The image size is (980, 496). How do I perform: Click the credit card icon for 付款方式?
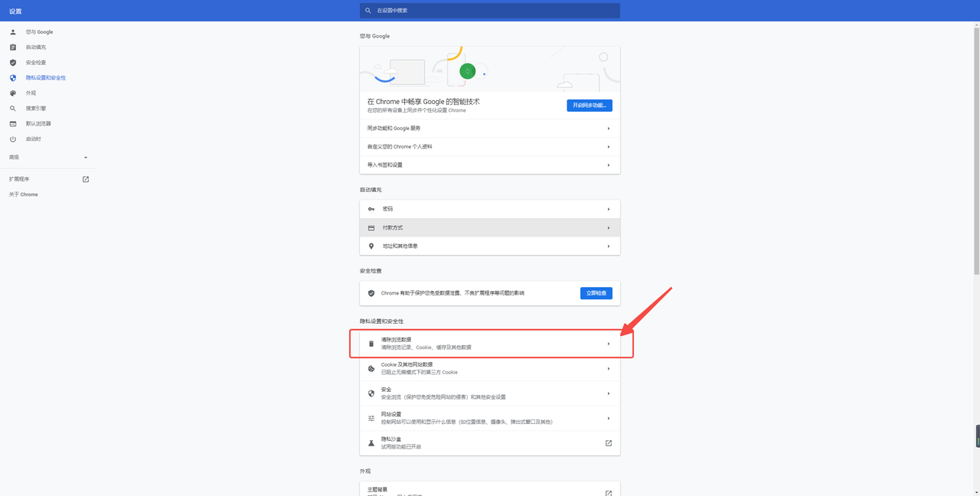(371, 228)
